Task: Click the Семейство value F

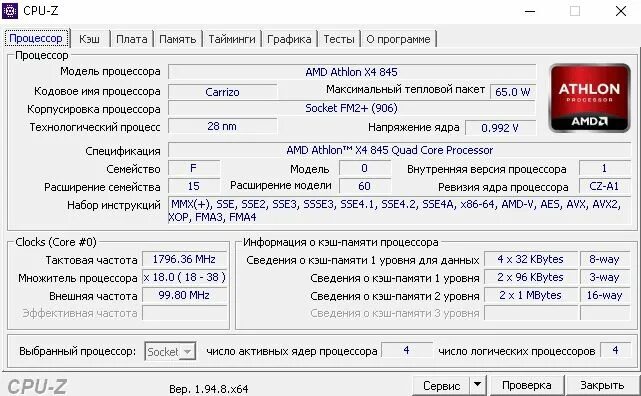Action: coord(194,168)
